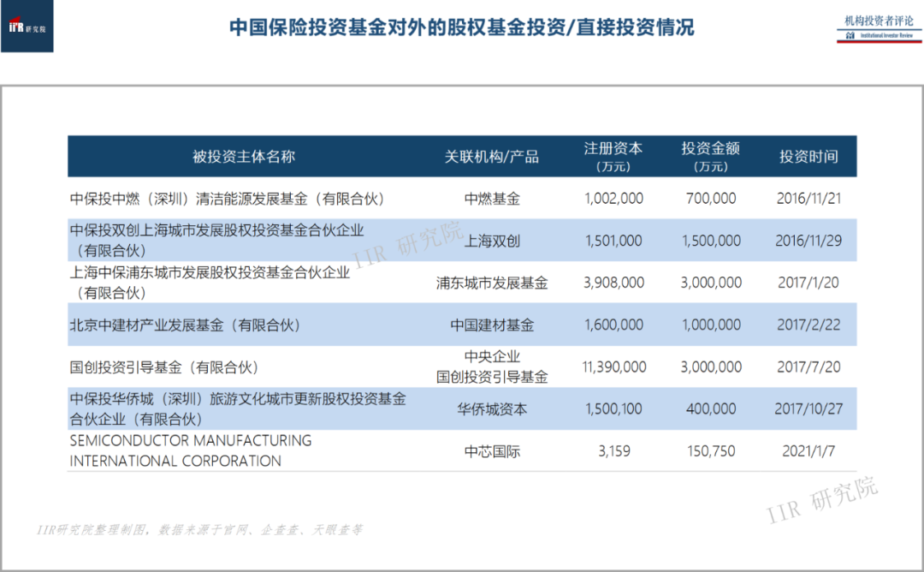
Task: Select the 1,002,000 registered capital value
Action: [x=613, y=199]
